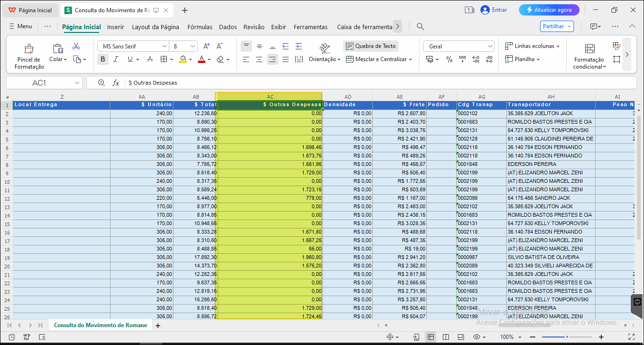Increase indent icon in ribbon
The width and height of the screenshot is (644, 345).
(298, 46)
